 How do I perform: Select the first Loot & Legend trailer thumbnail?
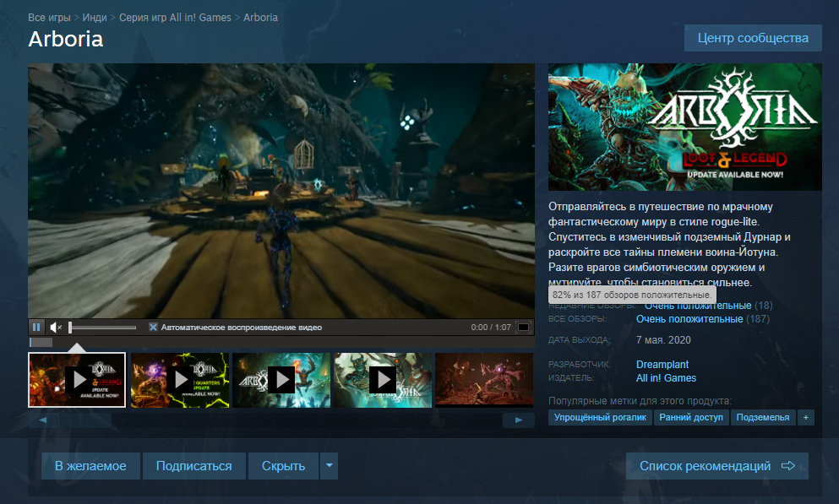(x=77, y=380)
